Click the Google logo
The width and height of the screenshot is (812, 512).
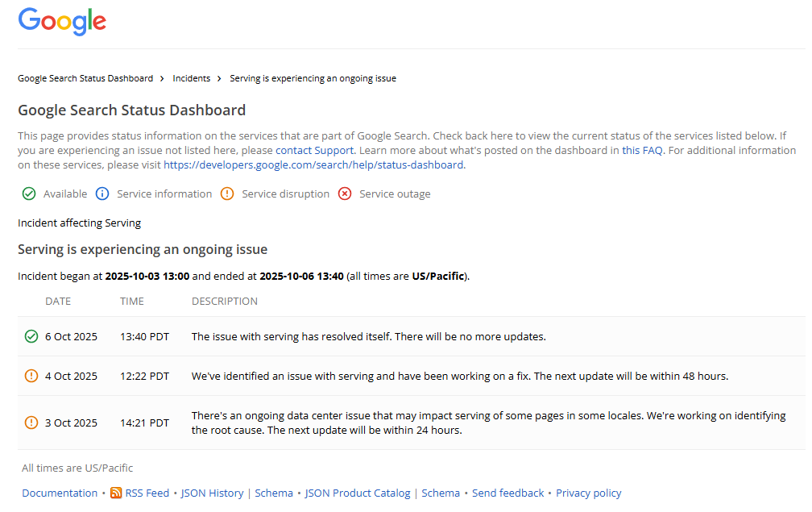62,22
